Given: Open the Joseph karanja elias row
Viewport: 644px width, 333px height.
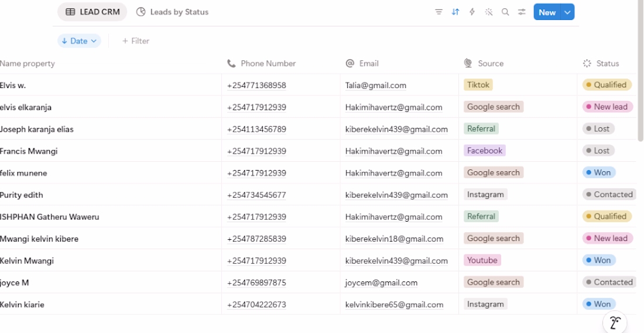Looking at the screenshot, I should pos(36,129).
